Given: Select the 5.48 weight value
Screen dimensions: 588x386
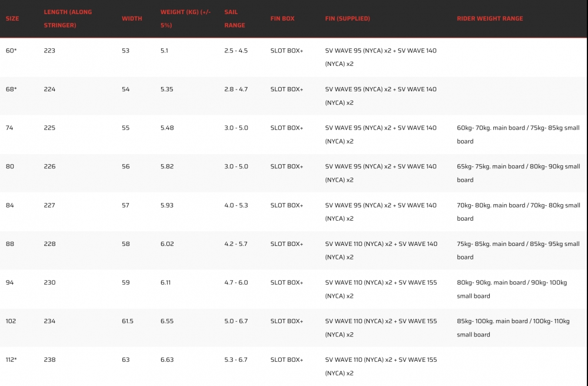Looking at the screenshot, I should (167, 128).
